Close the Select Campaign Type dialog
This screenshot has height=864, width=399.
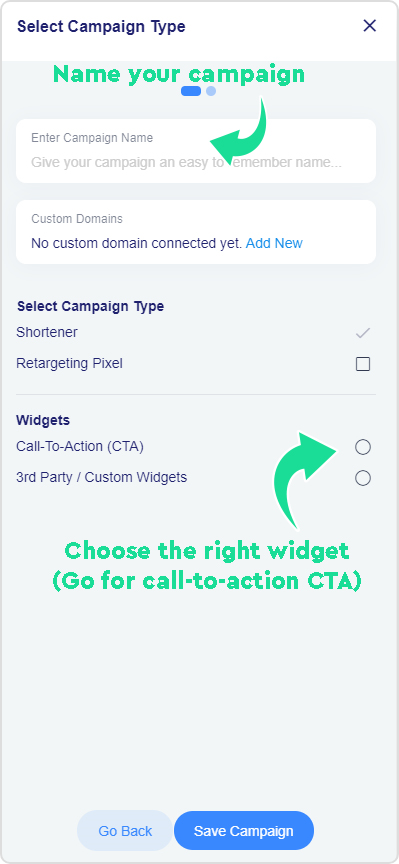click(369, 25)
